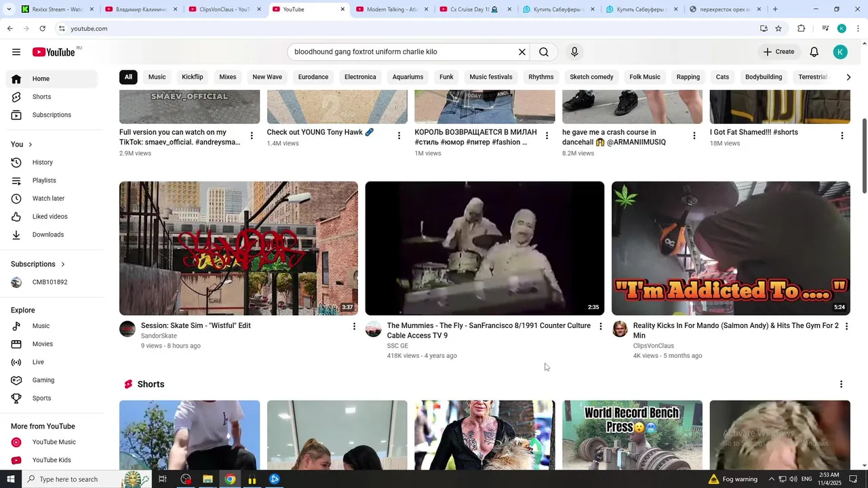868x488 pixels.
Task: Click the YouTube logo
Action: coord(54,52)
